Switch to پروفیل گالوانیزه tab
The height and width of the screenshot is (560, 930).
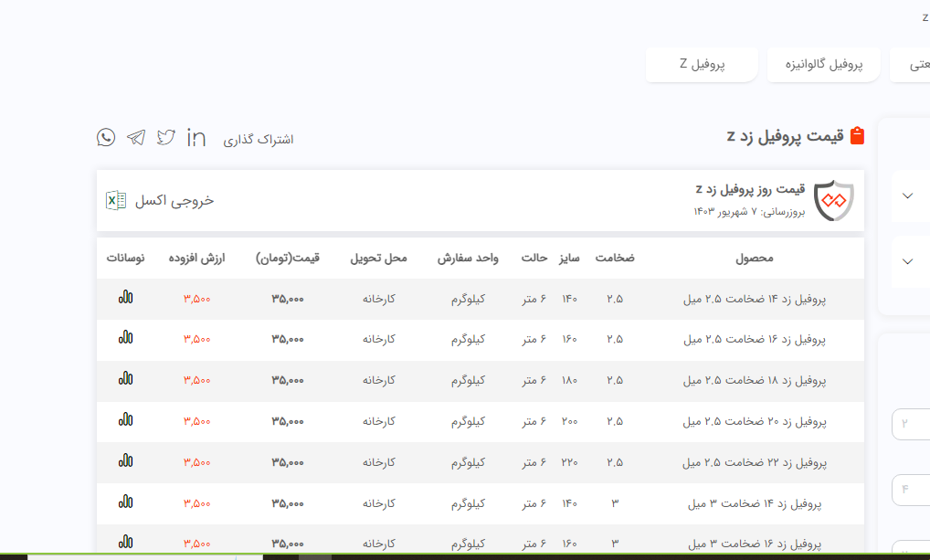point(824,65)
